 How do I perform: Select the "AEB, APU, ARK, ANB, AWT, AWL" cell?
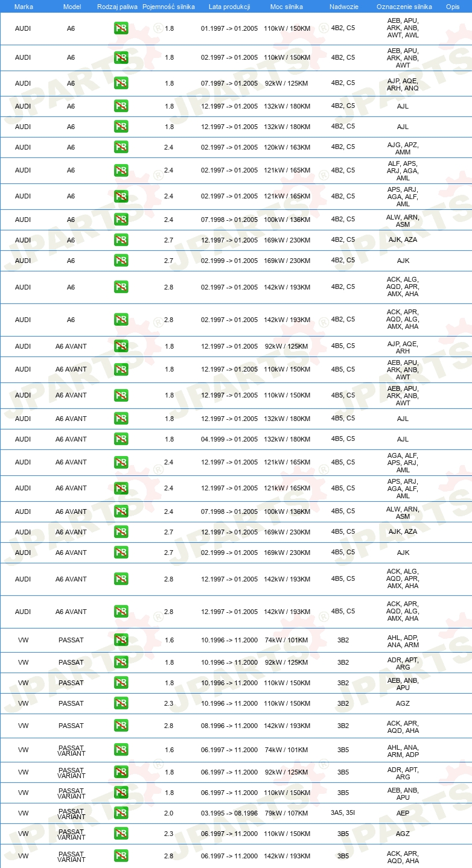(x=403, y=28)
